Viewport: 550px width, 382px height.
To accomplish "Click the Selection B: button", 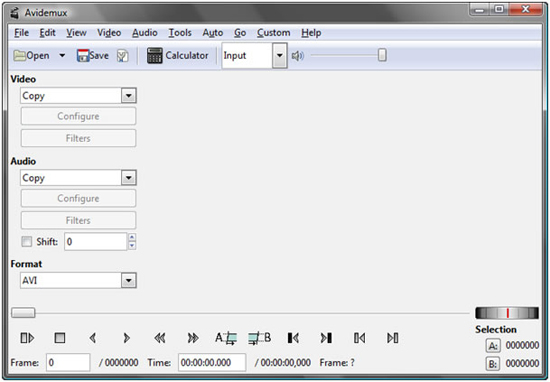I will tap(493, 364).
